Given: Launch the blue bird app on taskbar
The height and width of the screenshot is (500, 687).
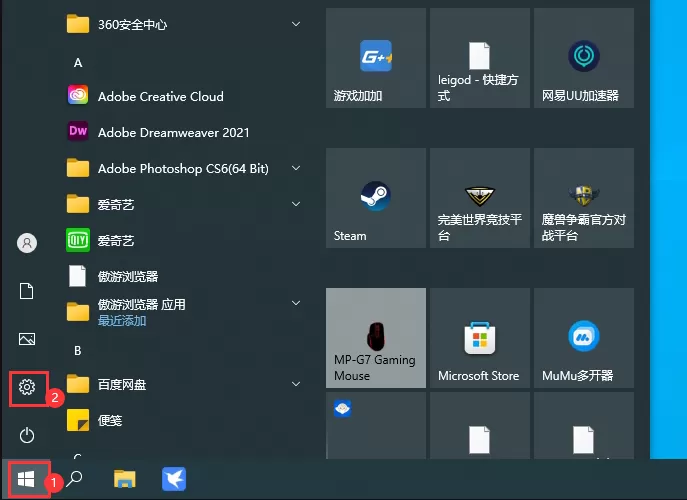Looking at the screenshot, I should coord(174,479).
